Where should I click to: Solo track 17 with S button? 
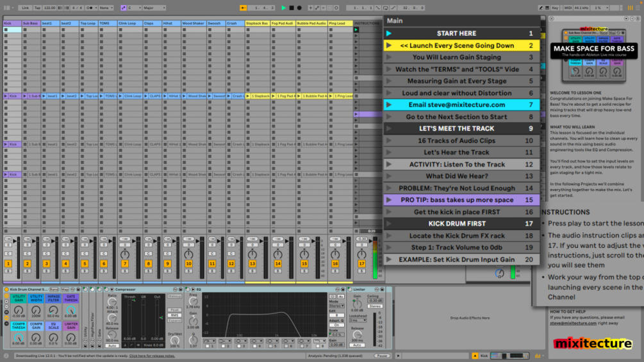[x=361, y=271]
